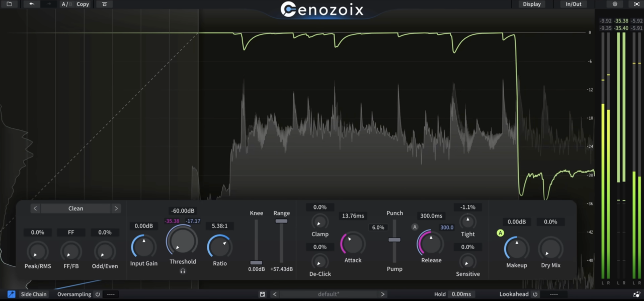Click the Release 300.0ms value field

pyautogui.click(x=431, y=216)
